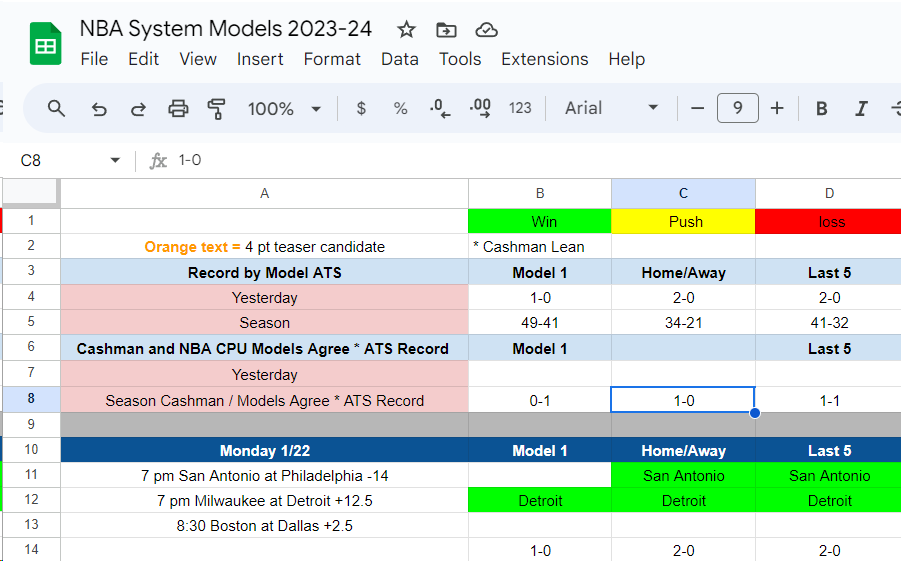This screenshot has height=561, width=901.
Task: Move document using the folder icon
Action: point(446,29)
